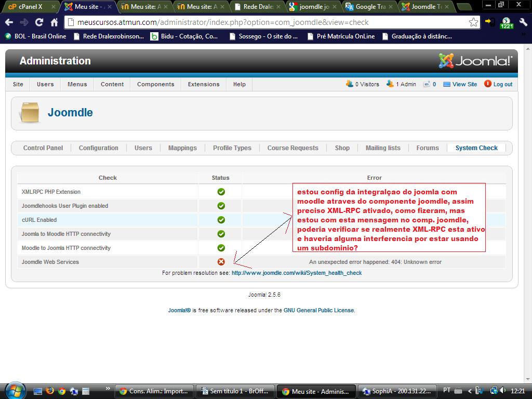Screen dimensions: 532x399
Task: Click the red error icon for Joomdle Web Services
Action: click(x=221, y=262)
